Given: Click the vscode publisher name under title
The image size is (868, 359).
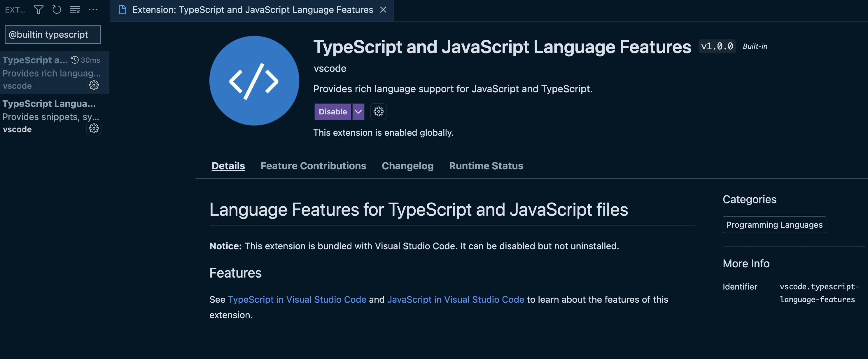Looking at the screenshot, I should coord(330,68).
